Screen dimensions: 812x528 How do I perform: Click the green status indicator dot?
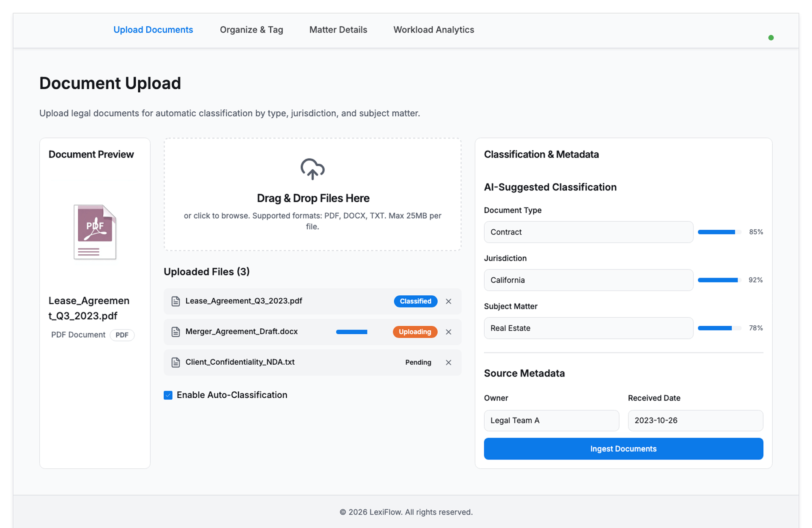click(771, 38)
